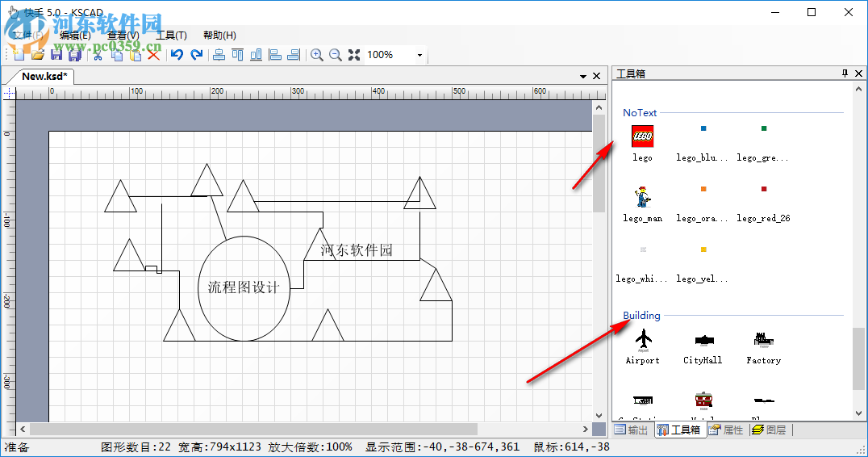Click the canvas vertical scrollbar up arrow
Image resolution: width=868 pixels, height=457 pixels.
pos(599,107)
